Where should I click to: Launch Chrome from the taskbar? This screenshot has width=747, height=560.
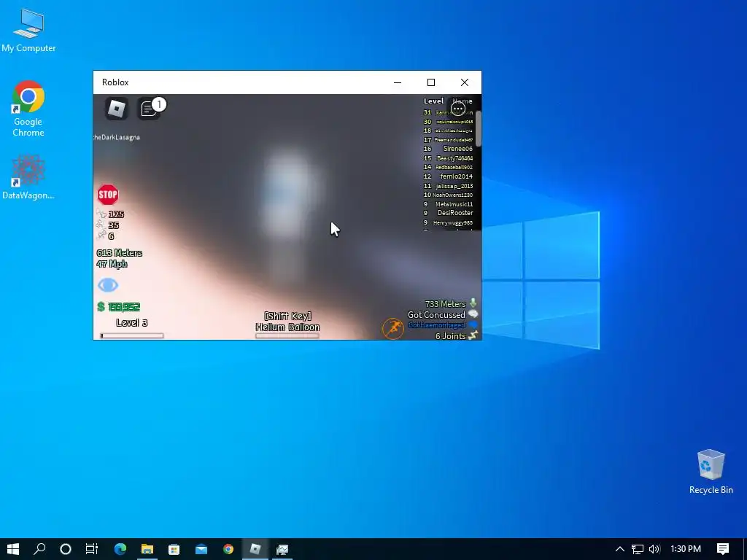pos(228,549)
